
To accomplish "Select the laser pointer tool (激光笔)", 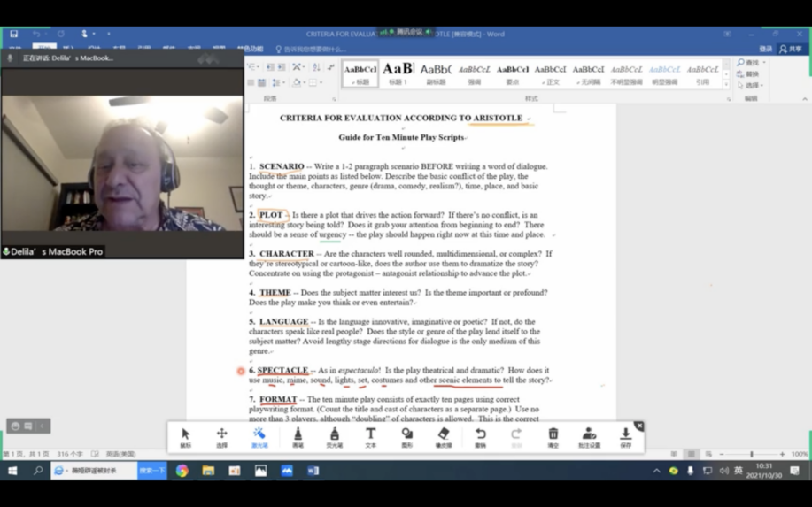I will point(259,436).
